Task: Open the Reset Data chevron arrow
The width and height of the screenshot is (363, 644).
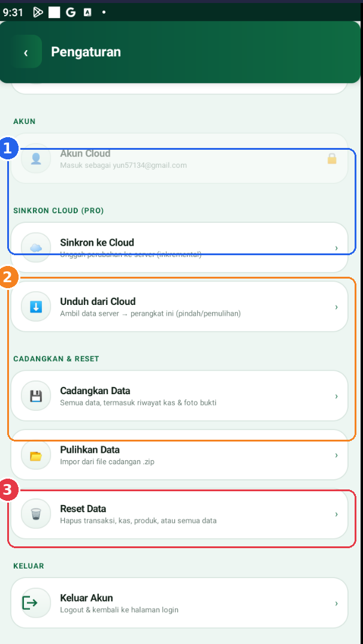Action: tap(336, 514)
